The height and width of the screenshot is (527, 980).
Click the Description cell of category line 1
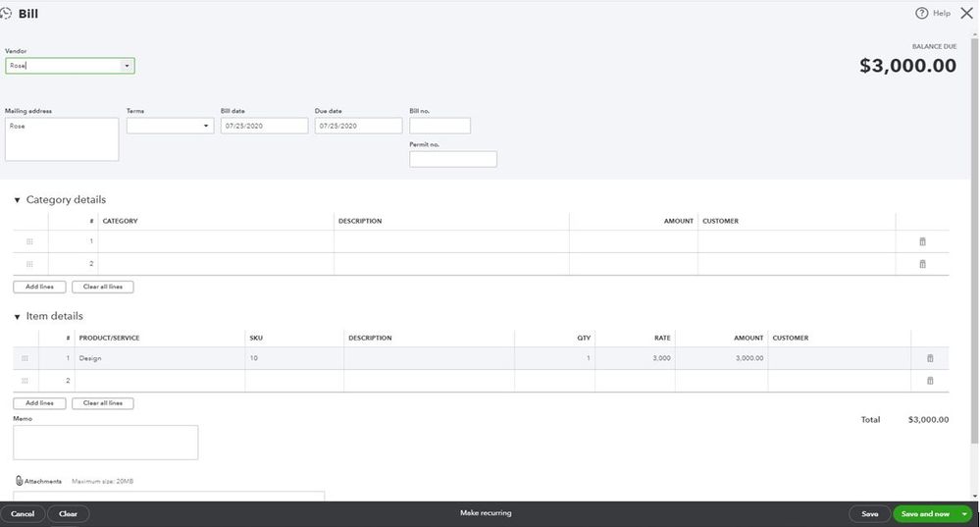451,241
